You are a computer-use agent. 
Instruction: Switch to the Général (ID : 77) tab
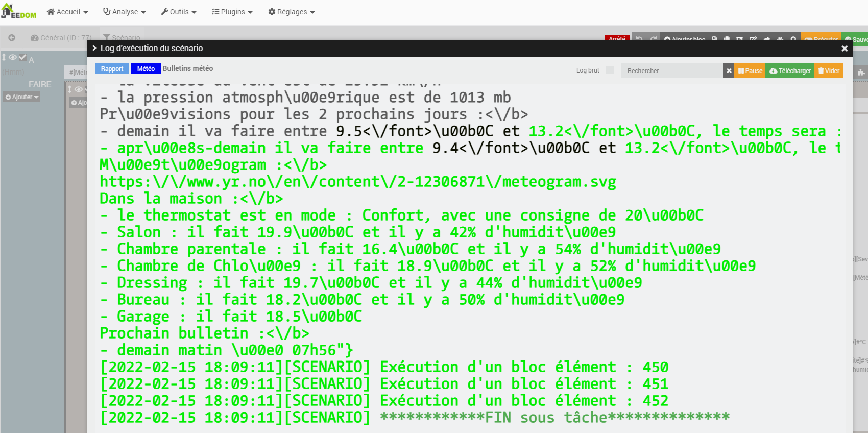click(x=61, y=38)
